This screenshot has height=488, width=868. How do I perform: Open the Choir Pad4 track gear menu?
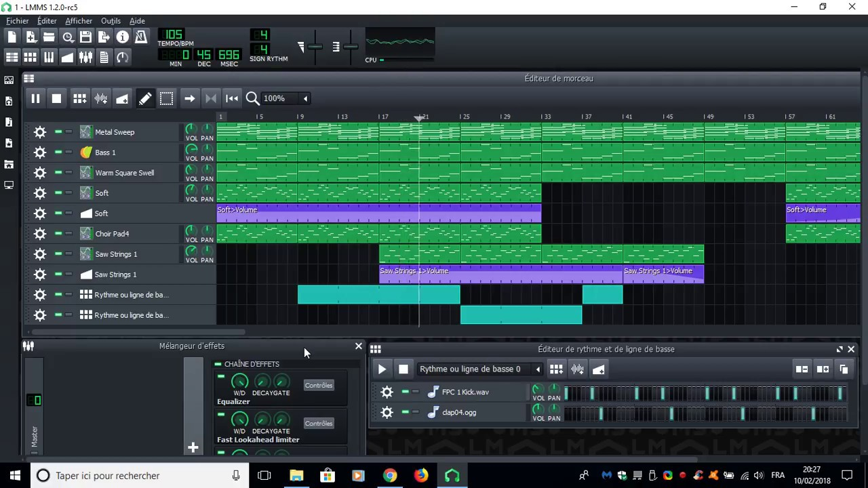[40, 234]
